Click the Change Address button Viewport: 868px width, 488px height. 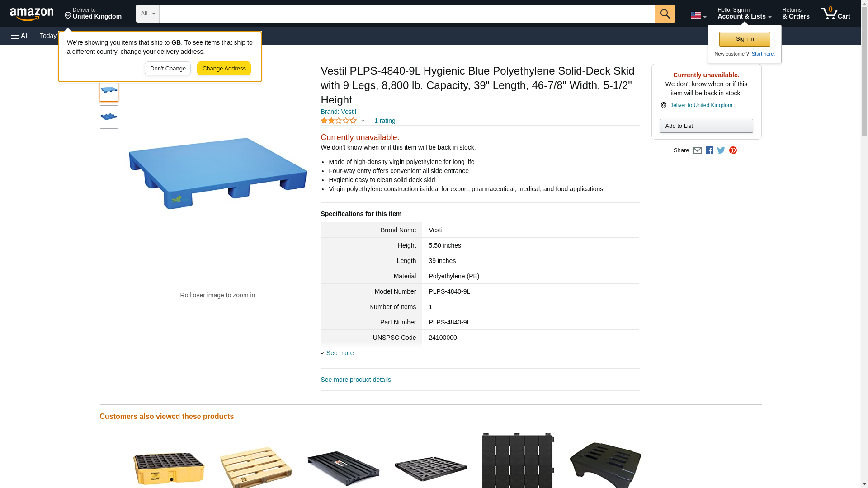[224, 69]
